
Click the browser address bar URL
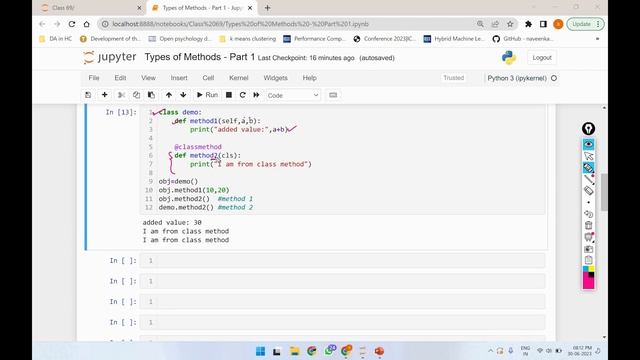240,24
